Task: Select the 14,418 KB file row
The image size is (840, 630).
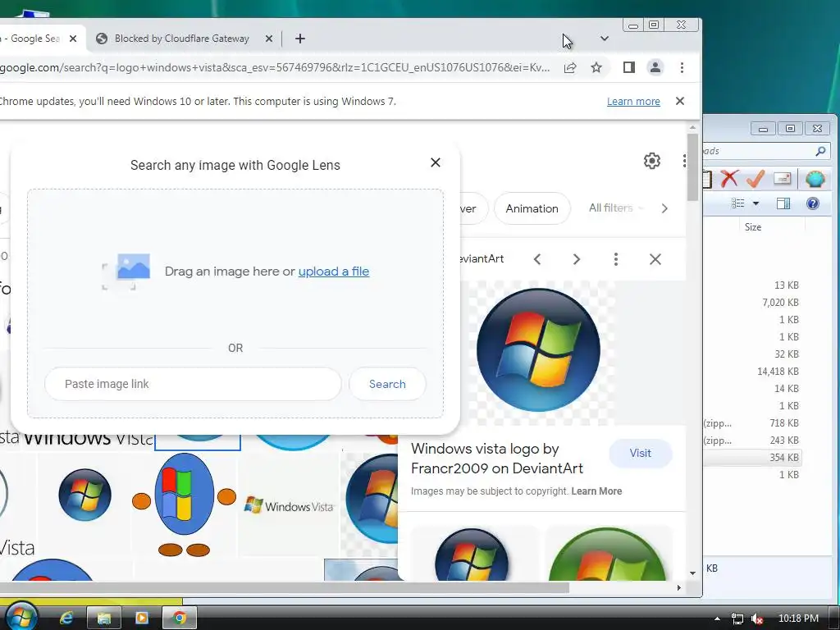Action: (751, 372)
